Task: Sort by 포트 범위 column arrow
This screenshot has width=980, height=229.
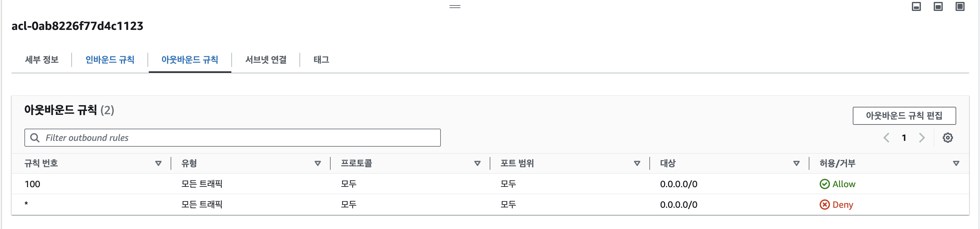Action: pyautogui.click(x=637, y=163)
